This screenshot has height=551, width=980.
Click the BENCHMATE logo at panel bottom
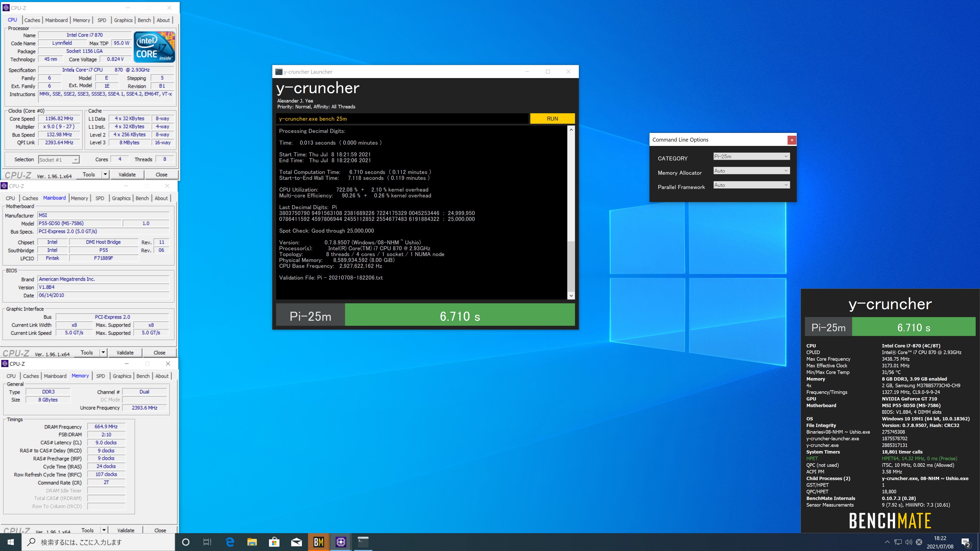pyautogui.click(x=890, y=521)
